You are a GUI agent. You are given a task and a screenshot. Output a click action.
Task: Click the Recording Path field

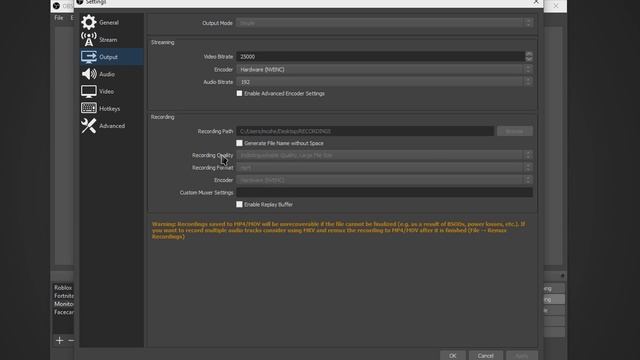tap(365, 131)
